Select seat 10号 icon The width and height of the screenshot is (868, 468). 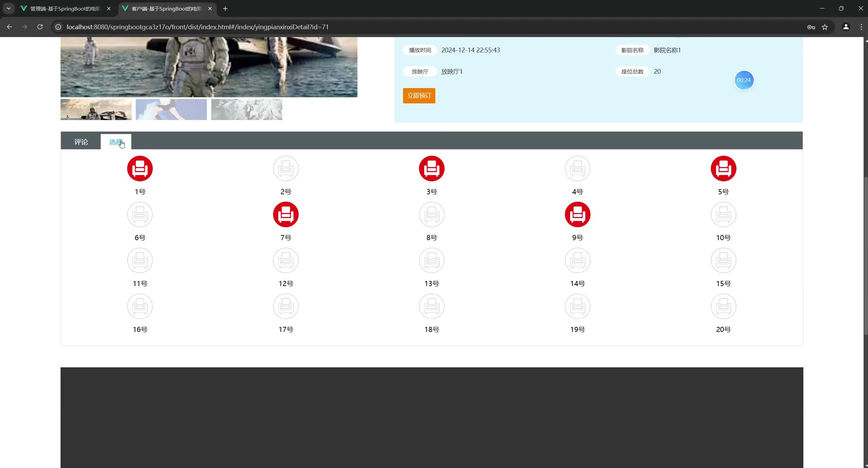(x=723, y=215)
